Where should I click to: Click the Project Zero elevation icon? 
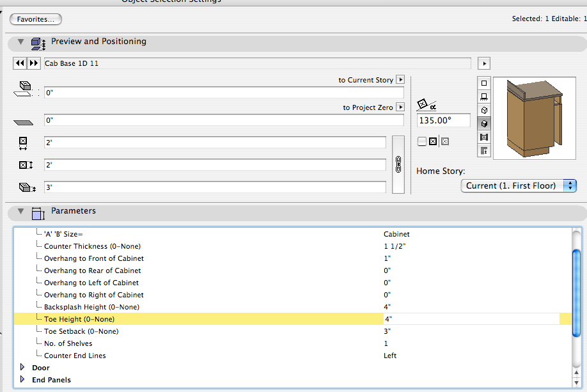pyautogui.click(x=23, y=122)
